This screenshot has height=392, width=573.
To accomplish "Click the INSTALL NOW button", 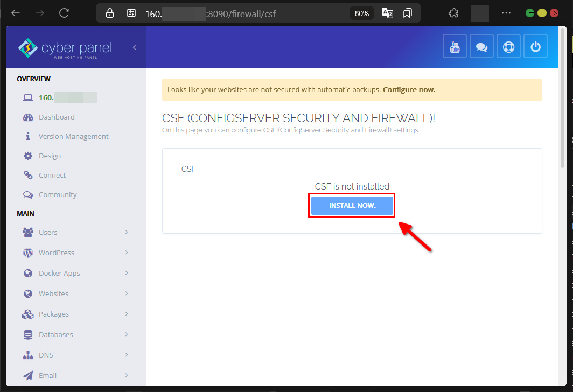I will click(352, 205).
